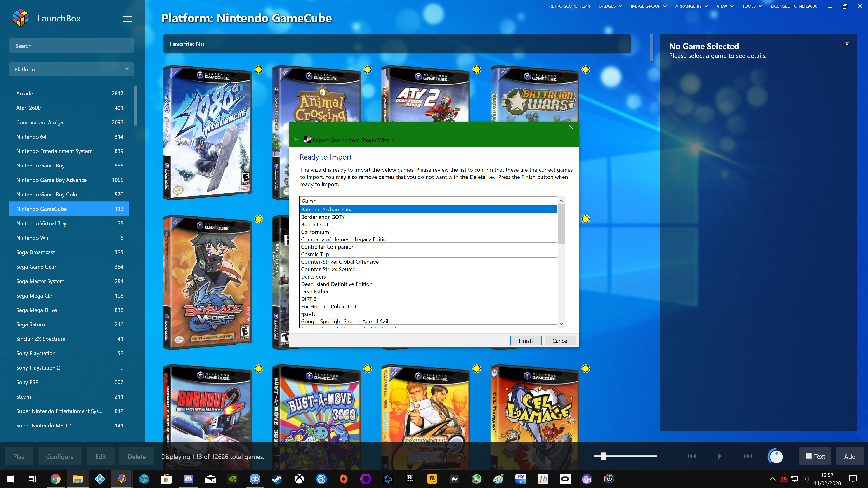The image size is (868, 488).
Task: Select Commodore Amiga platform
Action: [x=69, y=122]
